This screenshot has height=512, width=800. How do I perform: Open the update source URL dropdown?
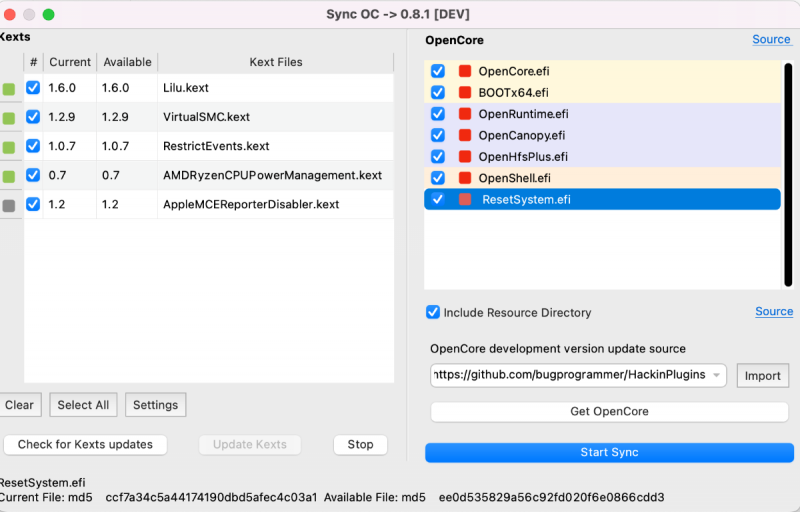coord(717,375)
